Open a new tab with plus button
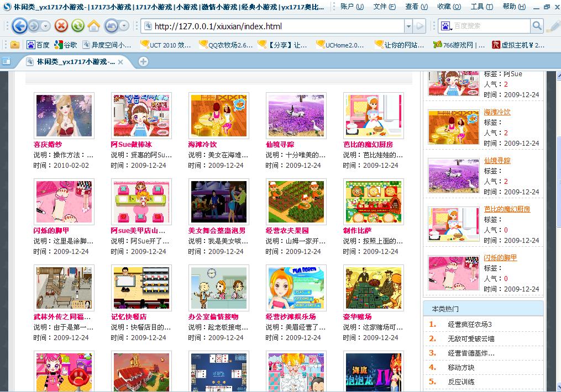Image resolution: width=561 pixels, height=392 pixels. tap(143, 61)
